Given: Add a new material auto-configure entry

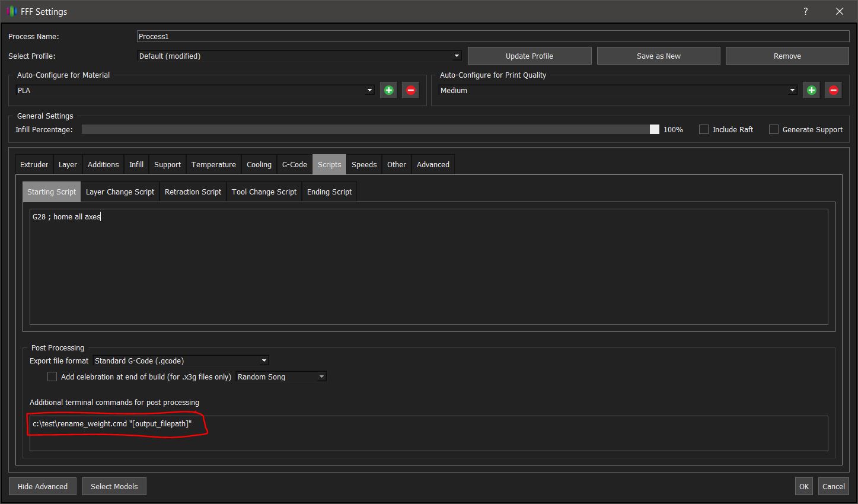Looking at the screenshot, I should point(388,90).
